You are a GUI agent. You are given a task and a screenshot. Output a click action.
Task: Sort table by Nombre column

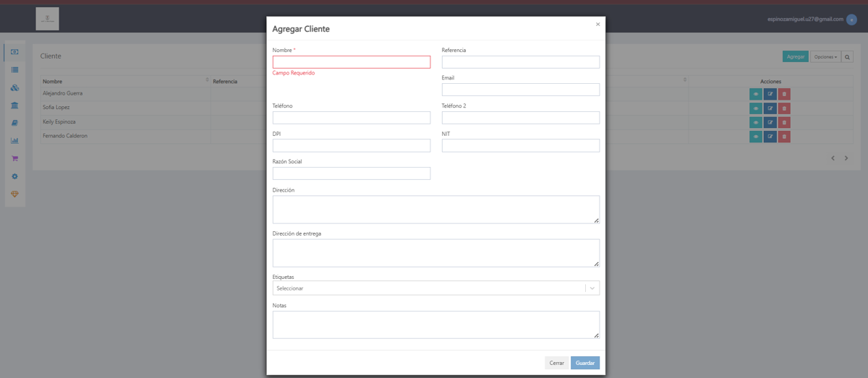(124, 81)
